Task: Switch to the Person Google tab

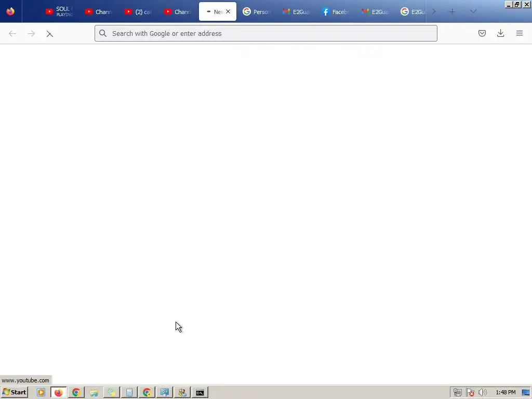Action: pos(257,11)
